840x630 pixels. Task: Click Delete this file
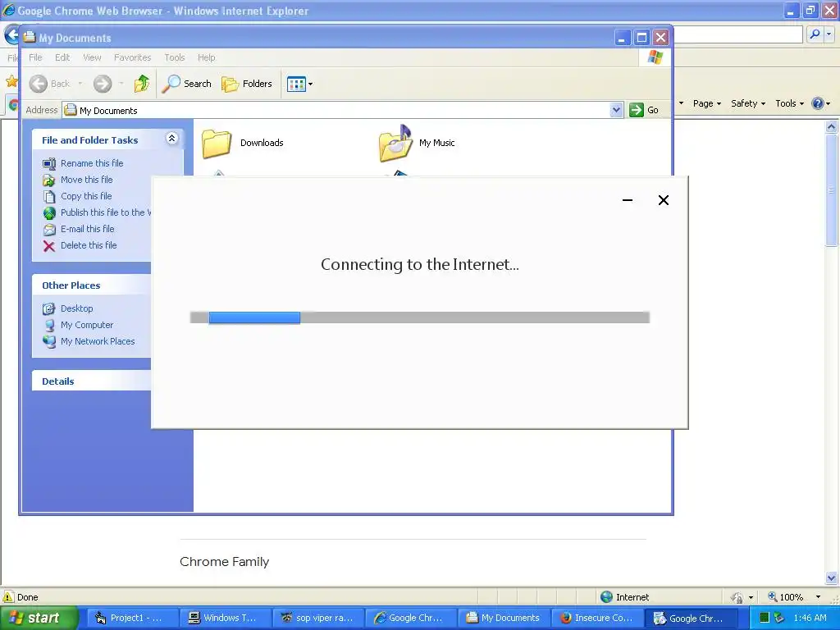coord(89,245)
